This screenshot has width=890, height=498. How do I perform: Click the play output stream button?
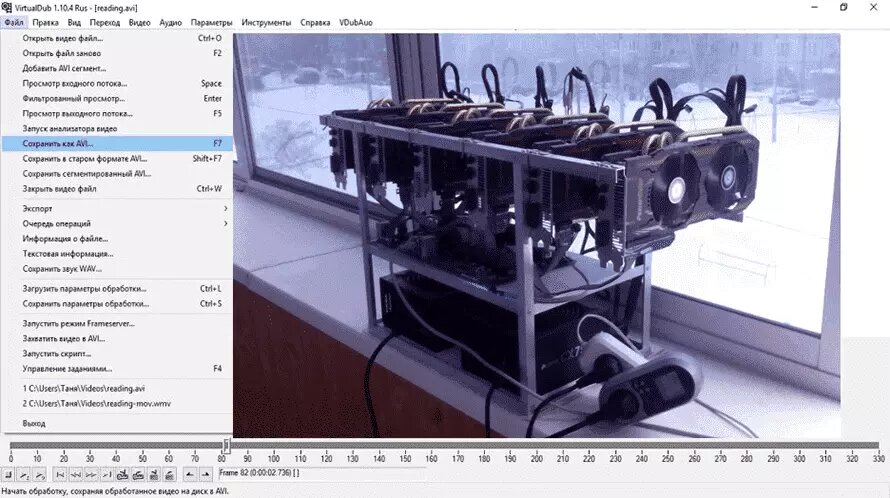(x=39, y=474)
